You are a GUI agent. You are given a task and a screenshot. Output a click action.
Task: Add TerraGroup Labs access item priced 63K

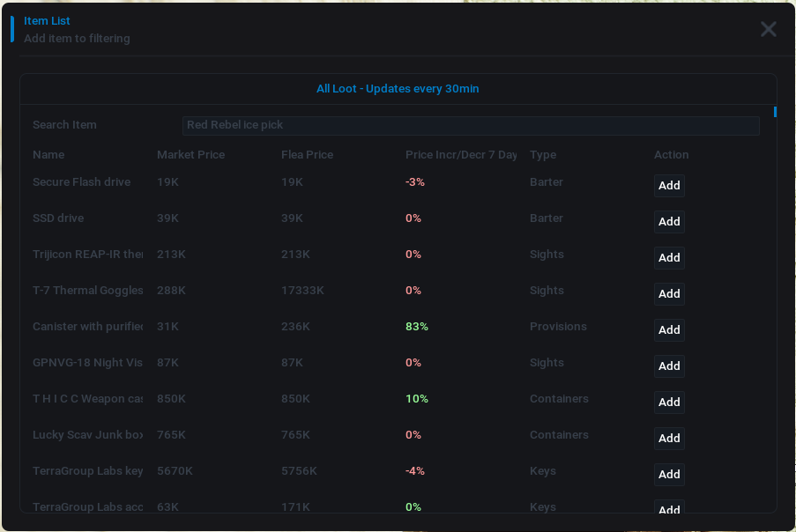(x=669, y=507)
